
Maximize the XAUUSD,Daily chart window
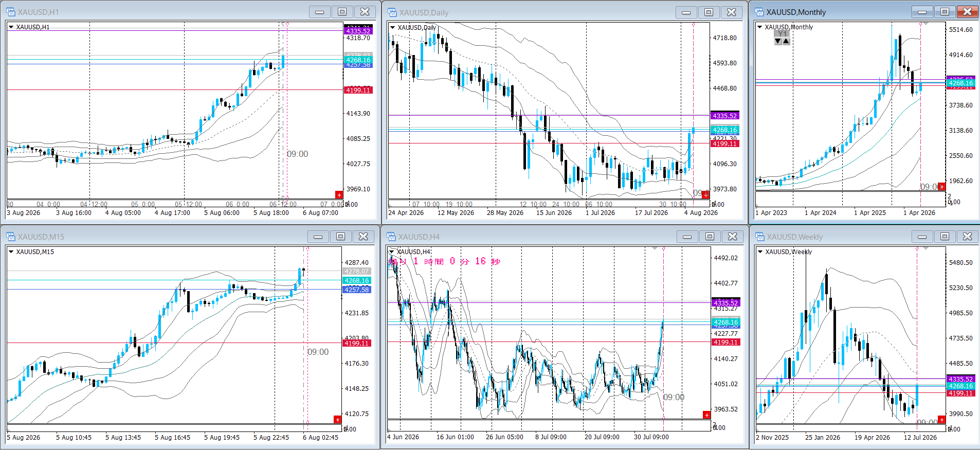709,12
